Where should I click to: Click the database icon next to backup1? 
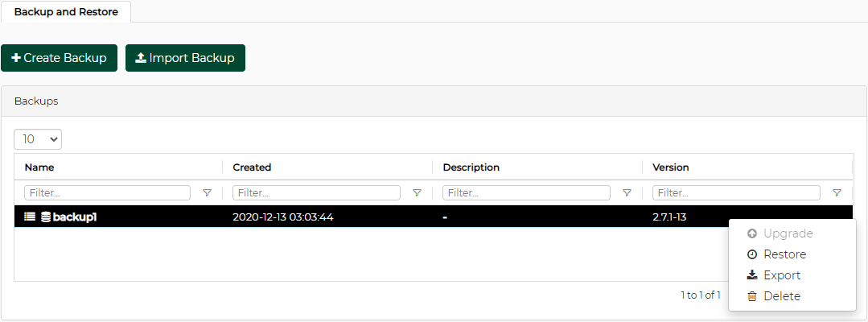tap(46, 217)
